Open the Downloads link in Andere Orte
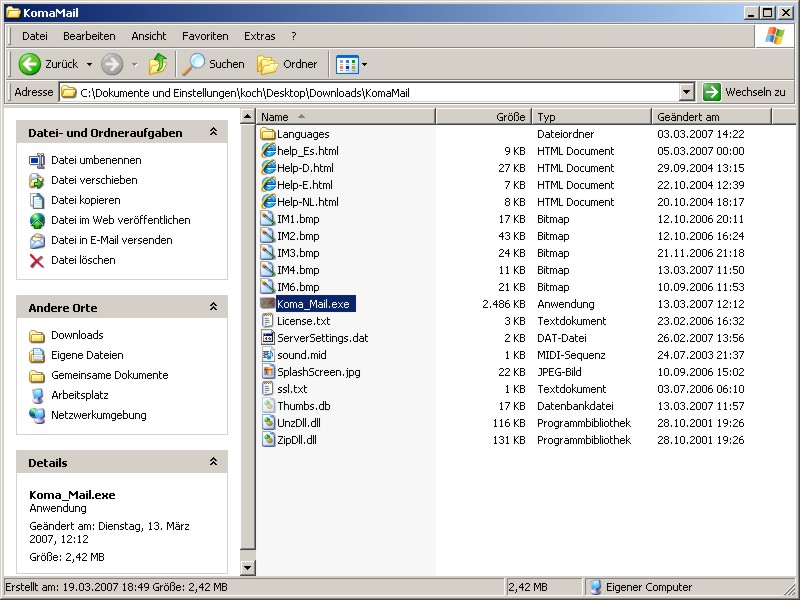The width and height of the screenshot is (800, 600). point(77,335)
